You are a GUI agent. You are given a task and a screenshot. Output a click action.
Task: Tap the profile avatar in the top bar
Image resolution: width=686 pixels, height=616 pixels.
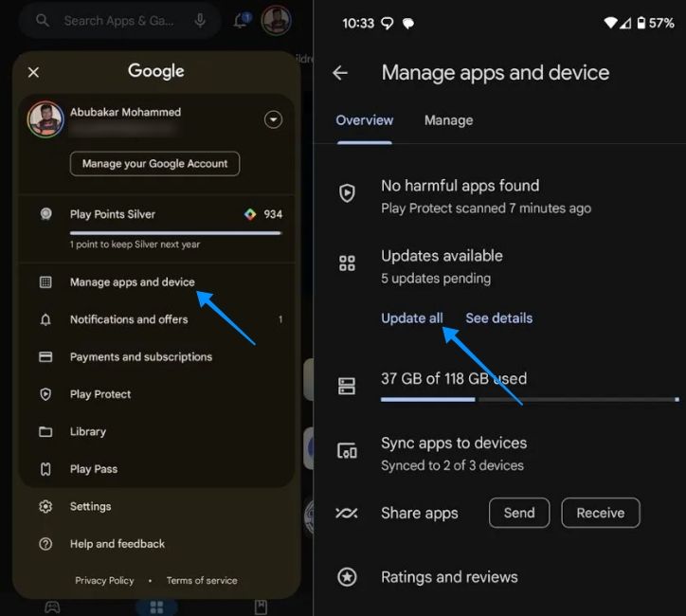click(x=276, y=20)
